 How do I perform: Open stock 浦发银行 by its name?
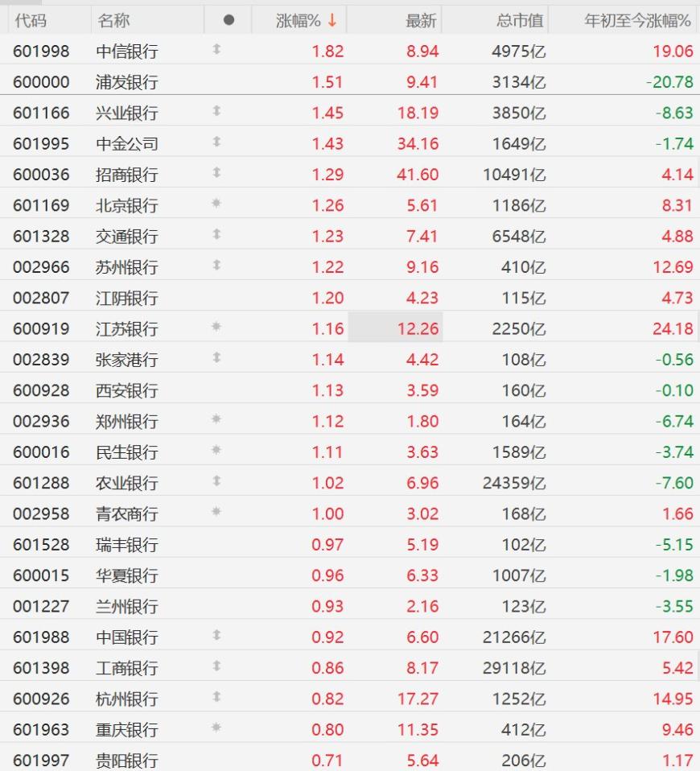pyautogui.click(x=127, y=82)
